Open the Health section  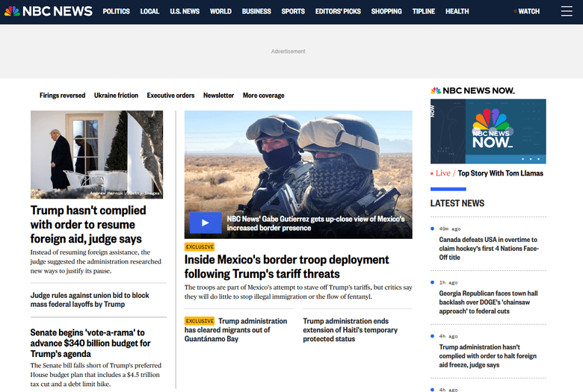(457, 11)
